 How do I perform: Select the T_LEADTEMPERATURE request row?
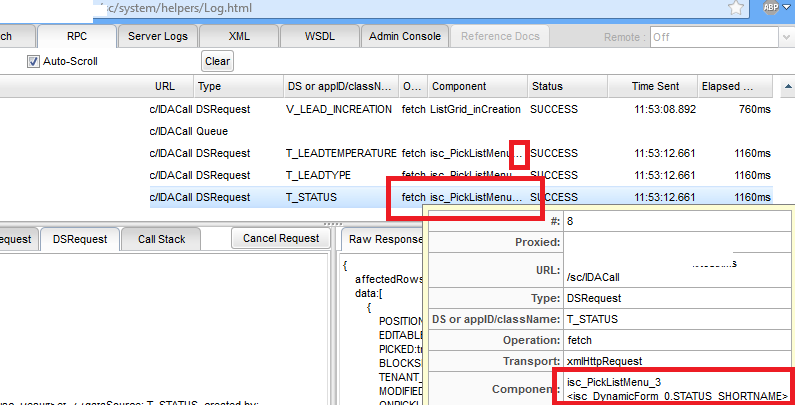(x=340, y=153)
